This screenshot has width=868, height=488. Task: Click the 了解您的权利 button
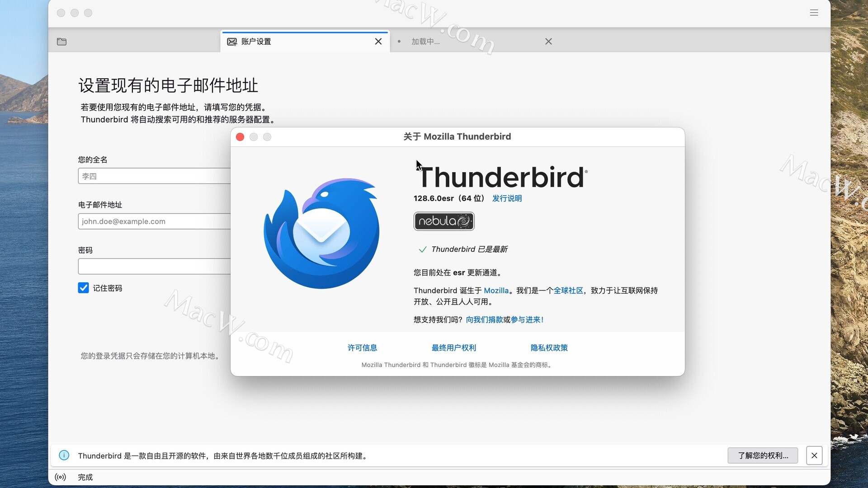(763, 455)
